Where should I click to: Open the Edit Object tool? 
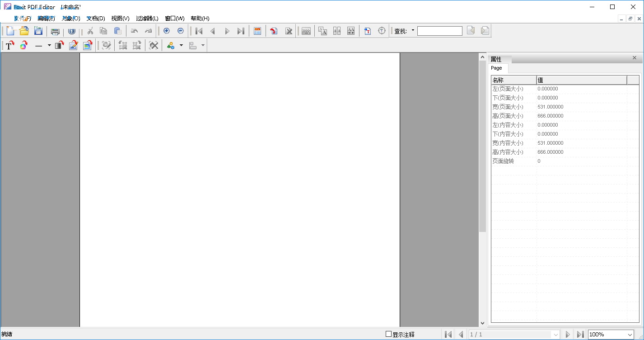tap(73, 45)
